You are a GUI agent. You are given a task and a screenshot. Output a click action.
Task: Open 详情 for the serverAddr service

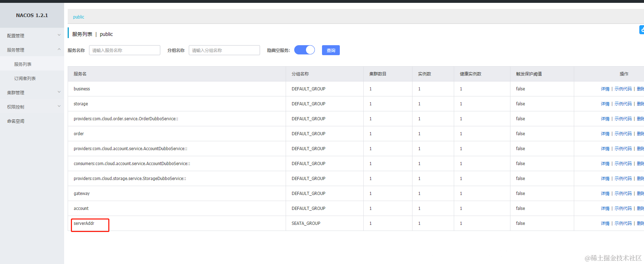click(x=605, y=223)
